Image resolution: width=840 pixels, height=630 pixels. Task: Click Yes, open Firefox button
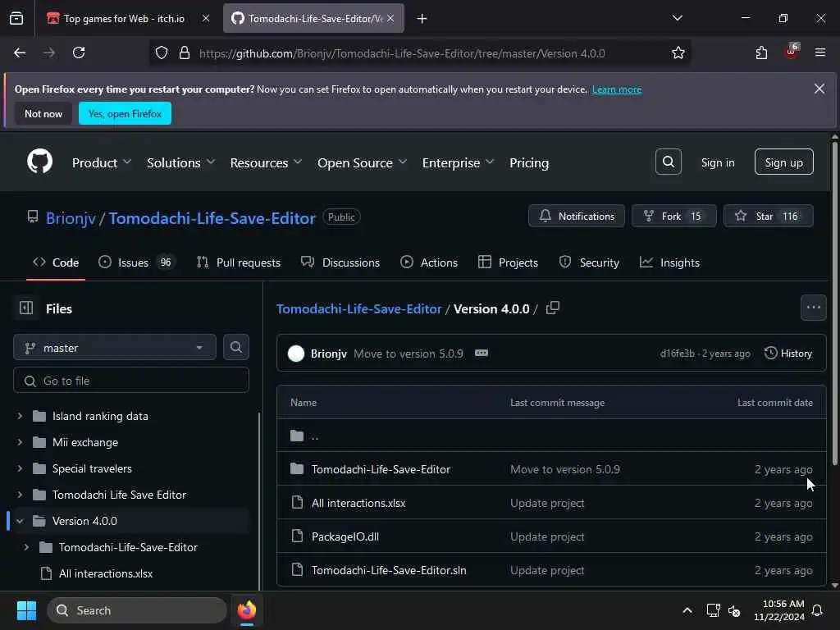[125, 113]
